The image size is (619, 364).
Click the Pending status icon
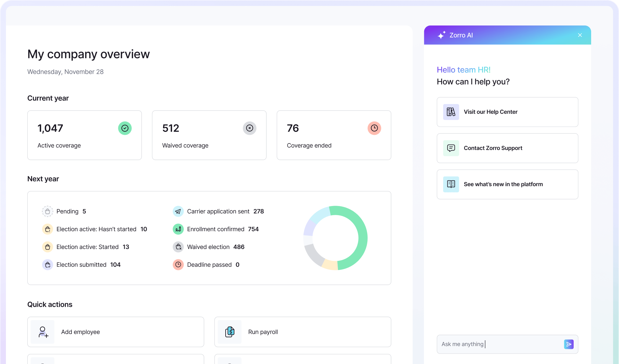pos(47,211)
